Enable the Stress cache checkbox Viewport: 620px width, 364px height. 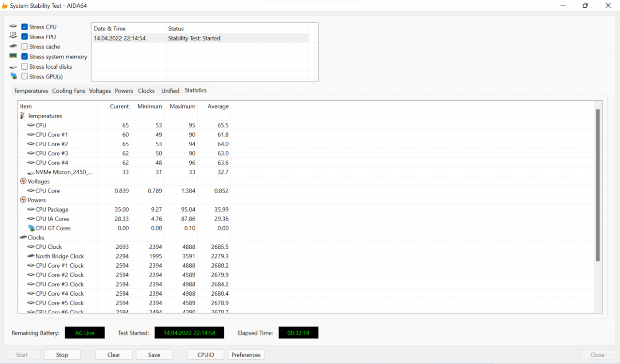click(x=25, y=47)
